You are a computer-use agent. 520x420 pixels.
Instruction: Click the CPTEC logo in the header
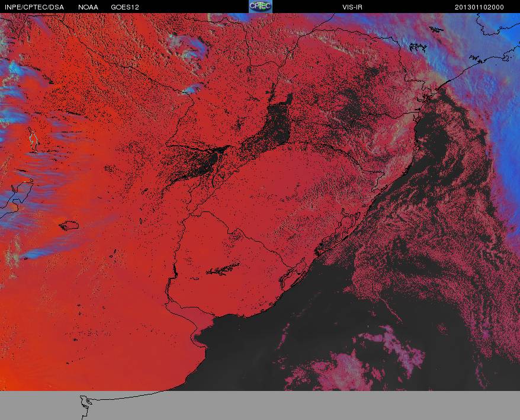(261, 7)
